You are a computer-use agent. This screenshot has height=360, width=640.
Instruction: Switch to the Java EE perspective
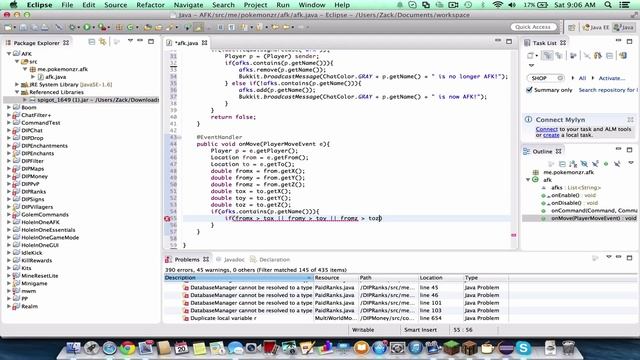[x=596, y=27]
